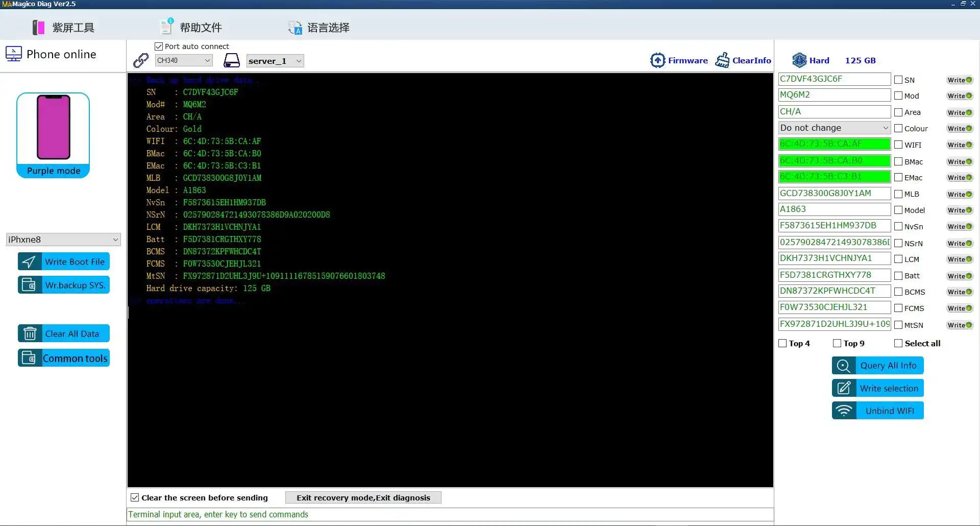Open the help file icon
980x526 pixels.
coord(166,27)
